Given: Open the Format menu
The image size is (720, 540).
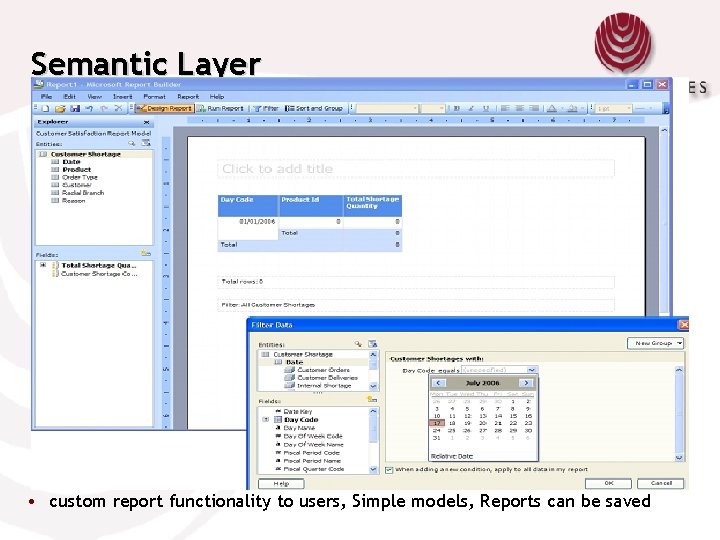Looking at the screenshot, I should pos(154,97).
